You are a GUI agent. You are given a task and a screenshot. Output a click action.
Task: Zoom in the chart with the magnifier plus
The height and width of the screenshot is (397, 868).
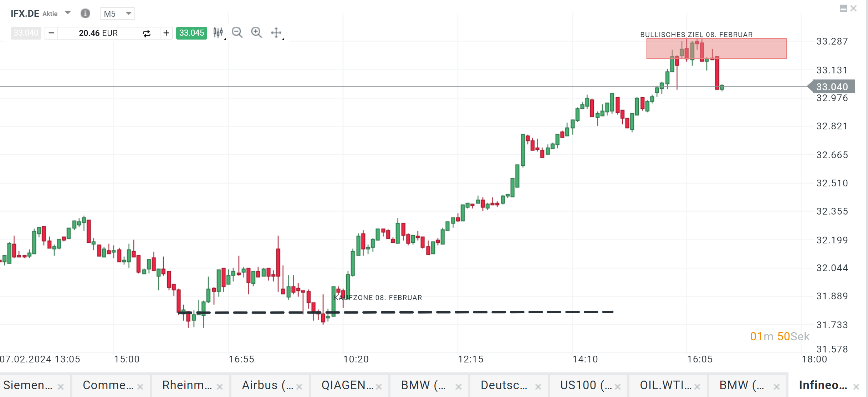pyautogui.click(x=256, y=33)
